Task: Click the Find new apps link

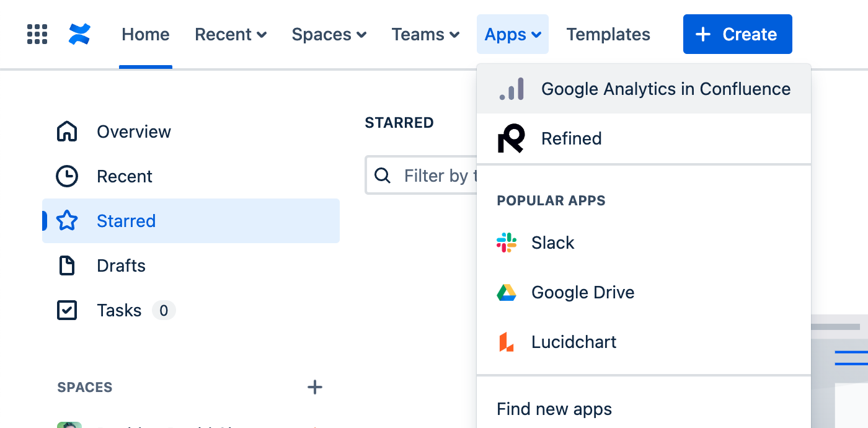Action: [x=554, y=409]
